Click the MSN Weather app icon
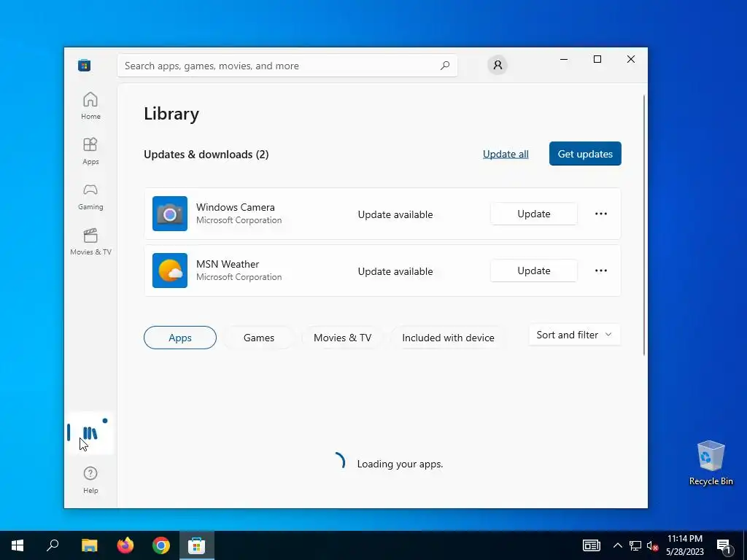747x560 pixels. click(170, 271)
